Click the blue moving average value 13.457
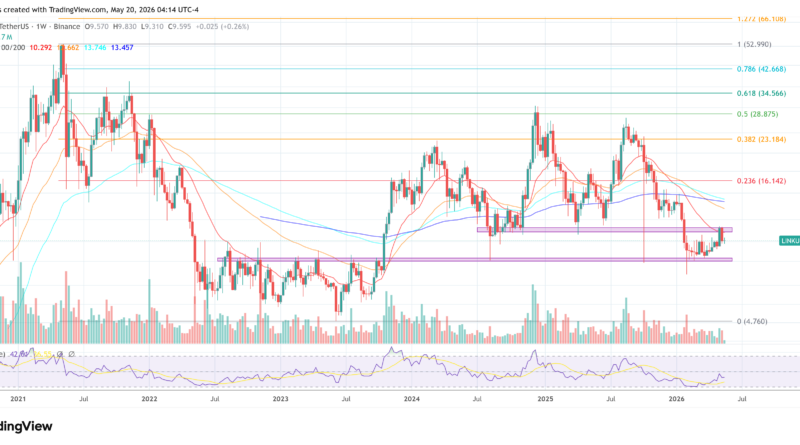The height and width of the screenshot is (445, 800). [x=122, y=47]
